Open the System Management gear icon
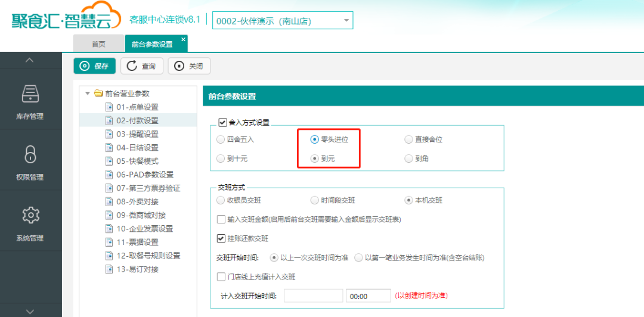The image size is (644, 317). (30, 215)
